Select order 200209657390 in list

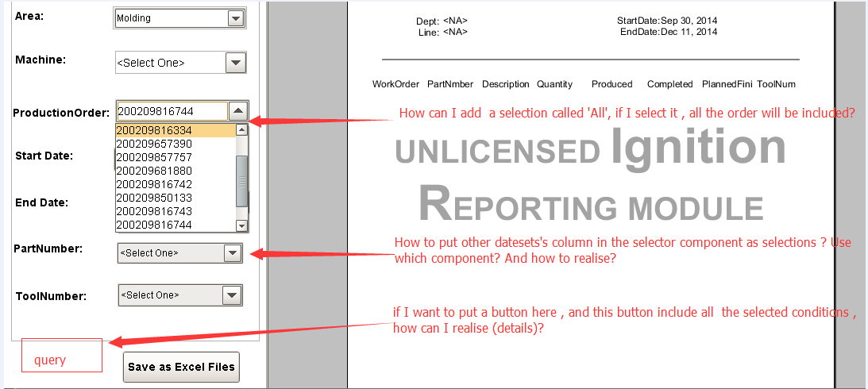coord(176,144)
